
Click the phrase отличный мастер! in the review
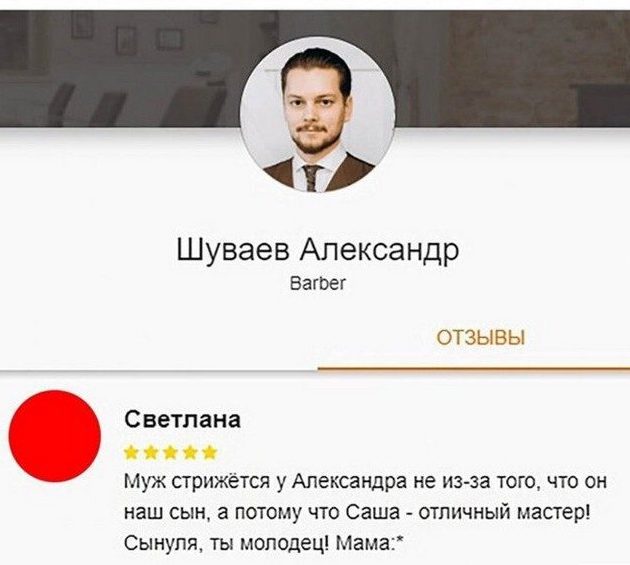coord(505,513)
